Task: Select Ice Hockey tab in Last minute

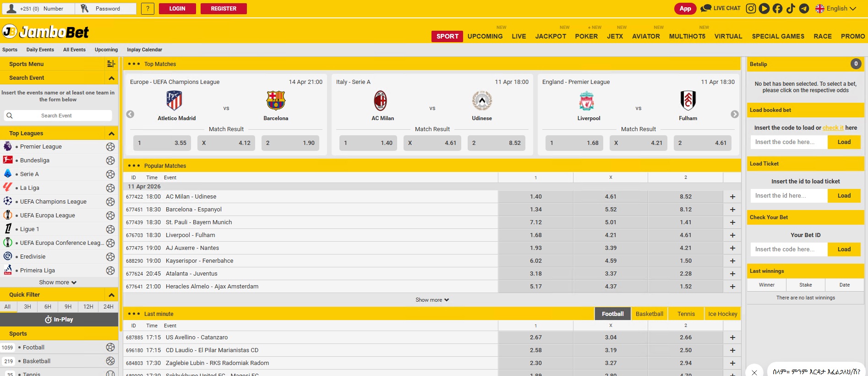Action: [x=722, y=314]
